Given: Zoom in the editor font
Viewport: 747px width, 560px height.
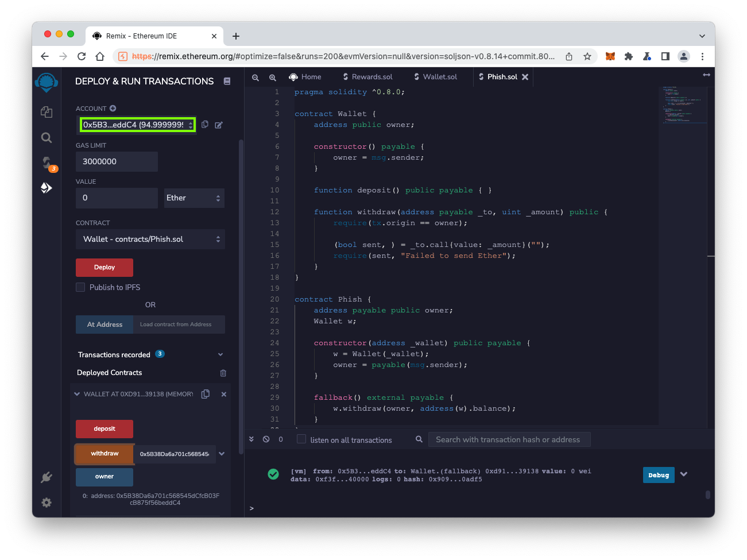Looking at the screenshot, I should 273,77.
